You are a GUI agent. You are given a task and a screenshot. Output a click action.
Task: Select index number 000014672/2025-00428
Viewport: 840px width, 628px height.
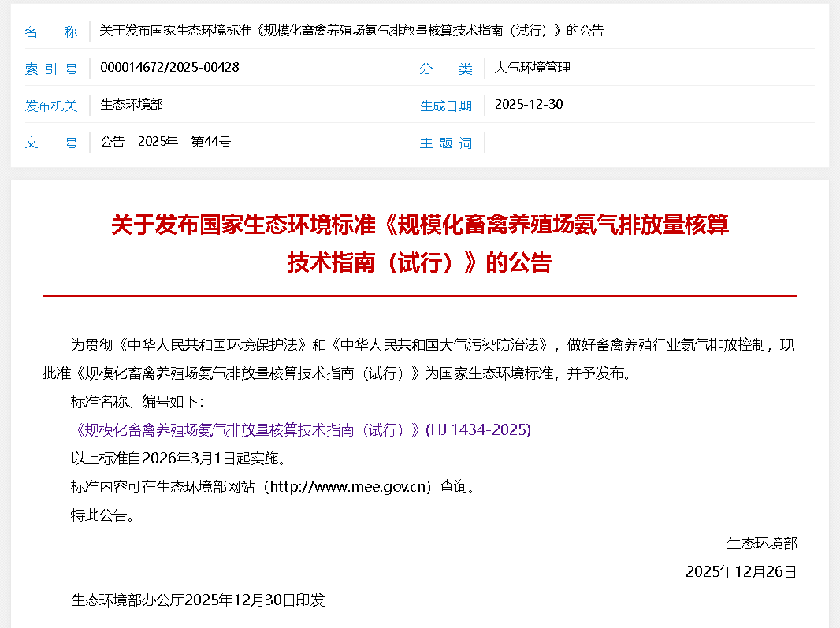pos(169,68)
